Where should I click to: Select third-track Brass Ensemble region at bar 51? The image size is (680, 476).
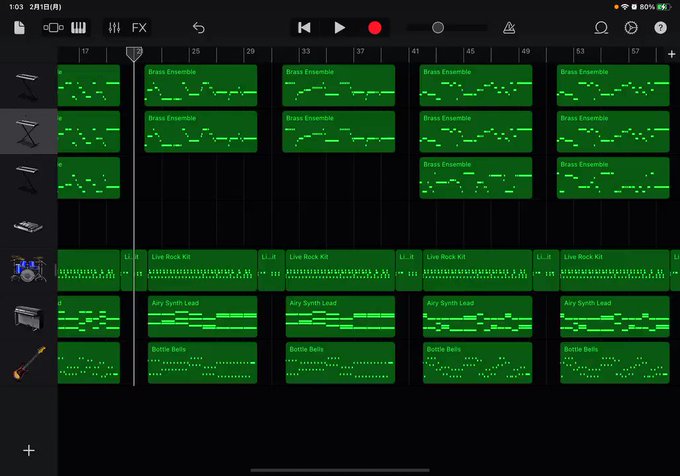click(613, 178)
